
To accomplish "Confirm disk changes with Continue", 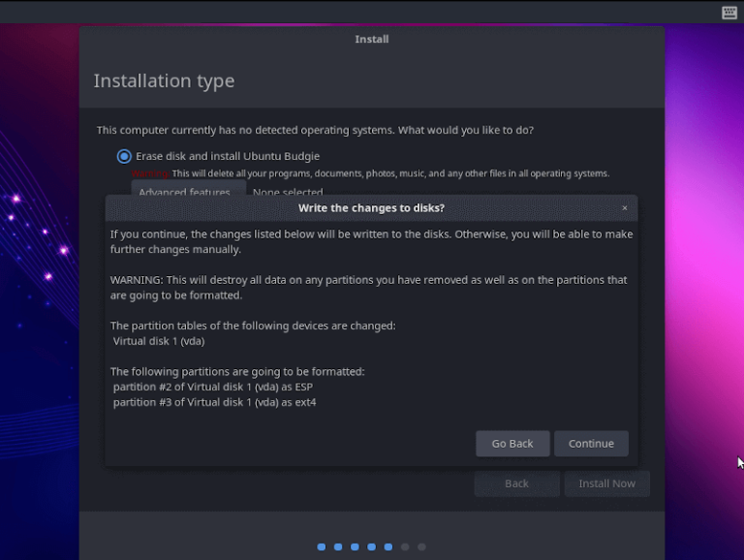I will point(591,444).
